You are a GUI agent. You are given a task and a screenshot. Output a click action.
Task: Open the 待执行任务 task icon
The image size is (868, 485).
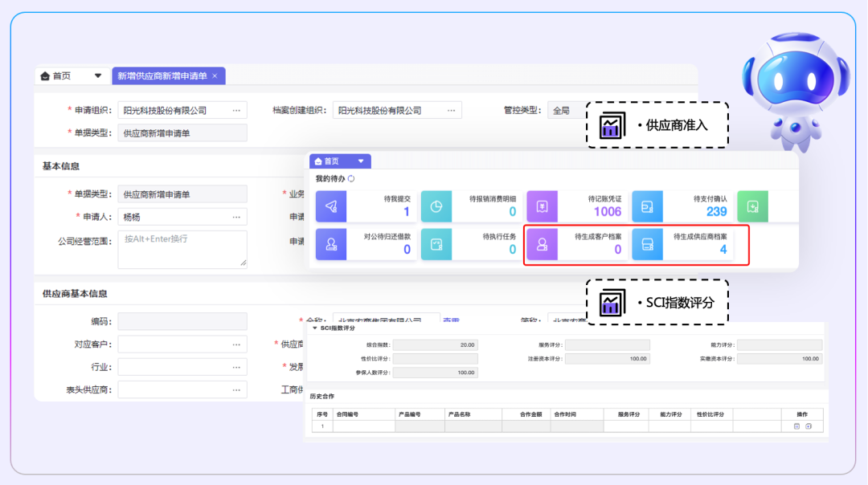[436, 244]
